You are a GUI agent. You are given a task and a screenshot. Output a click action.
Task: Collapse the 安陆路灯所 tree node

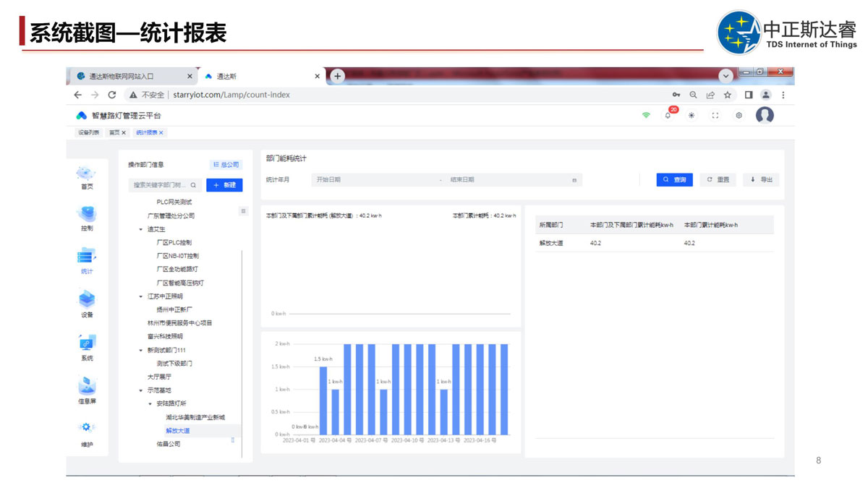click(150, 404)
